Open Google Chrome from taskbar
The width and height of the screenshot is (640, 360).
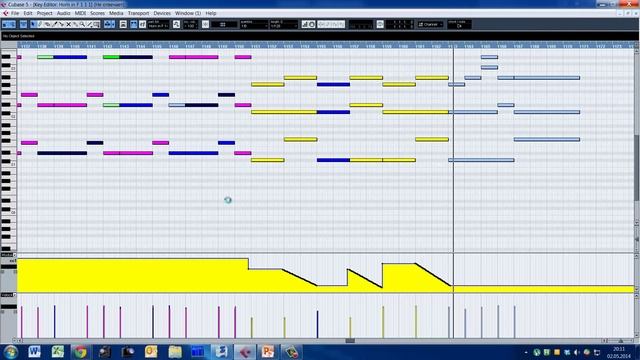(80, 351)
